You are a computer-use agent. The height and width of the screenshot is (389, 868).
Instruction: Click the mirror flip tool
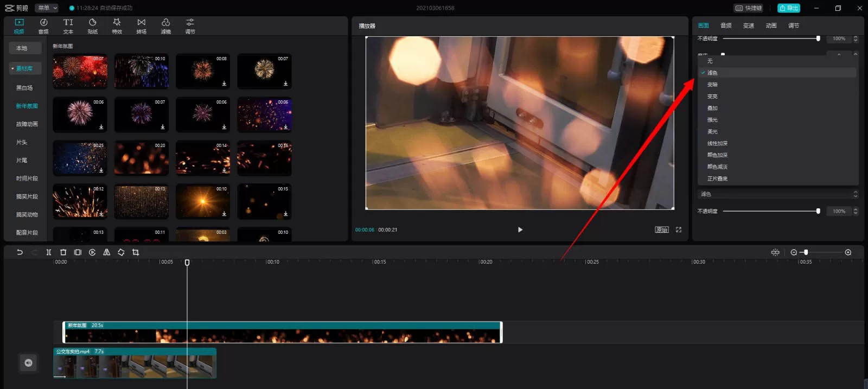click(106, 252)
